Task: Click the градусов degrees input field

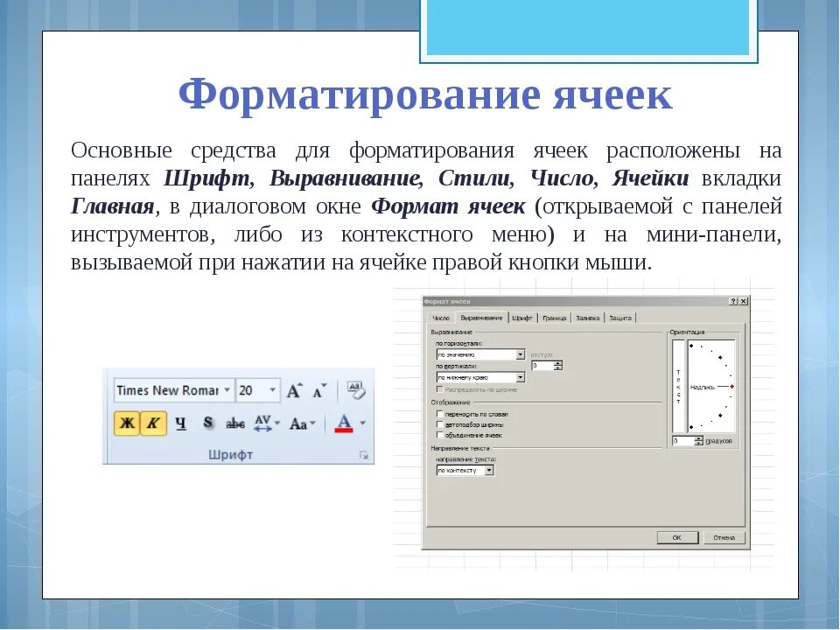Action: tap(683, 441)
